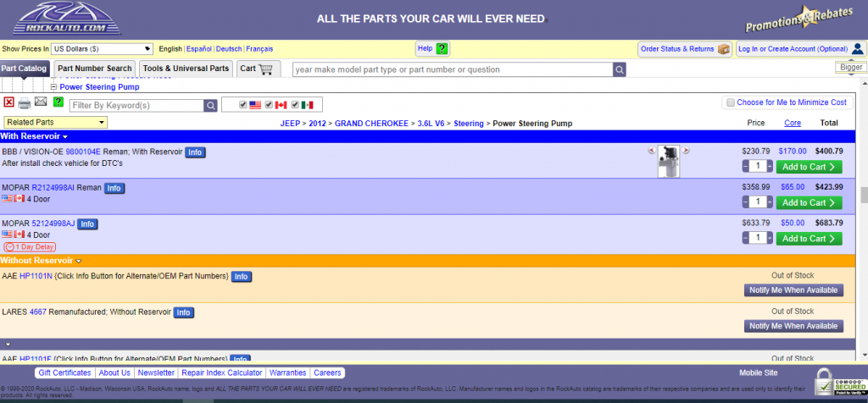Switch language to Deutsch

(x=229, y=48)
